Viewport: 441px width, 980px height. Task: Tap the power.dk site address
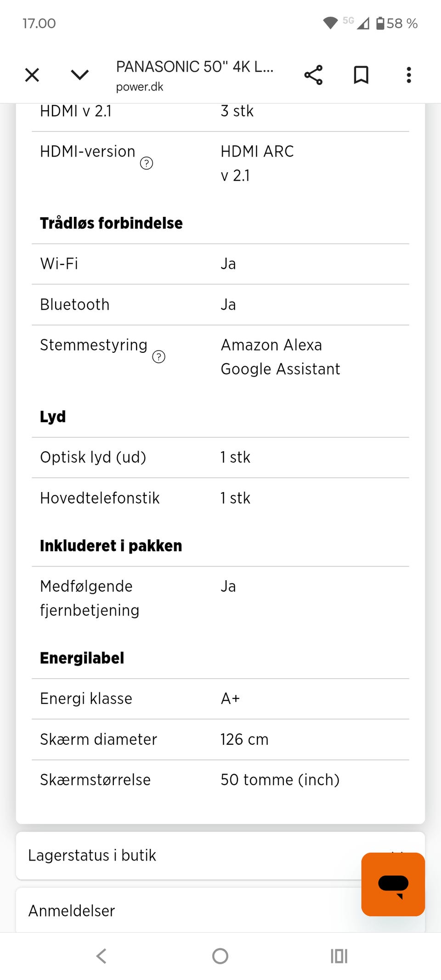[140, 87]
